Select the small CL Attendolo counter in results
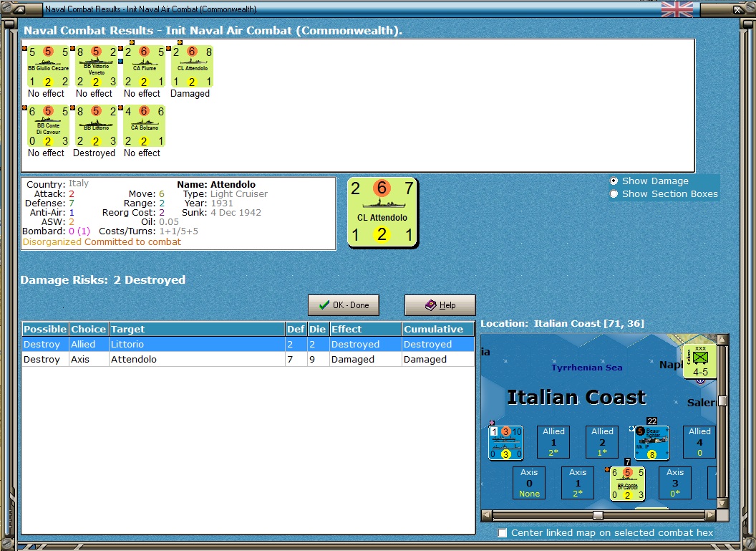Image resolution: width=756 pixels, height=551 pixels. click(192, 67)
